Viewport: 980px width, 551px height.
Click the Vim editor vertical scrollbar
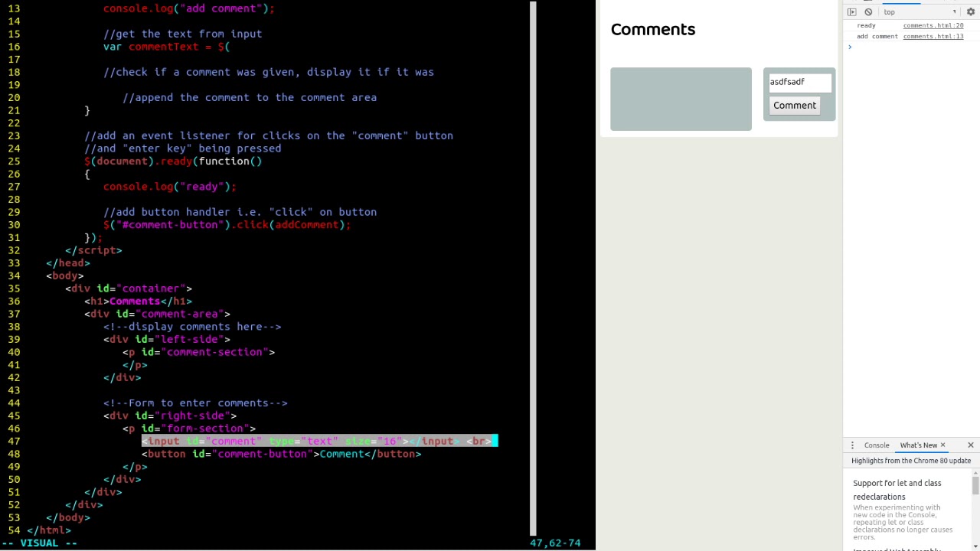(533, 268)
